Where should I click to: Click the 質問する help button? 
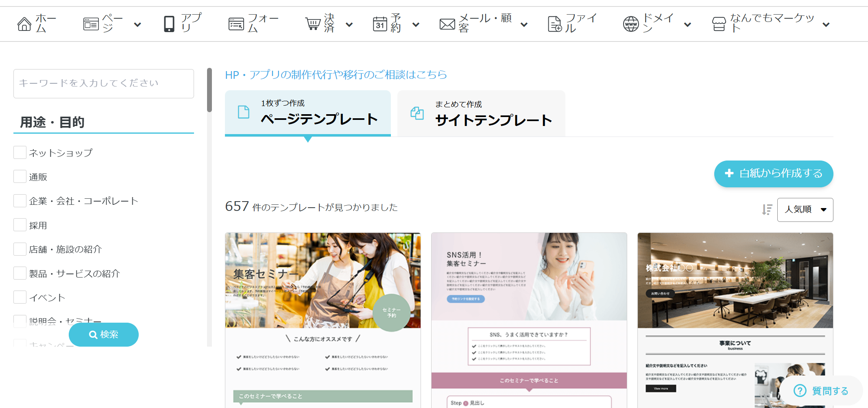tap(821, 391)
